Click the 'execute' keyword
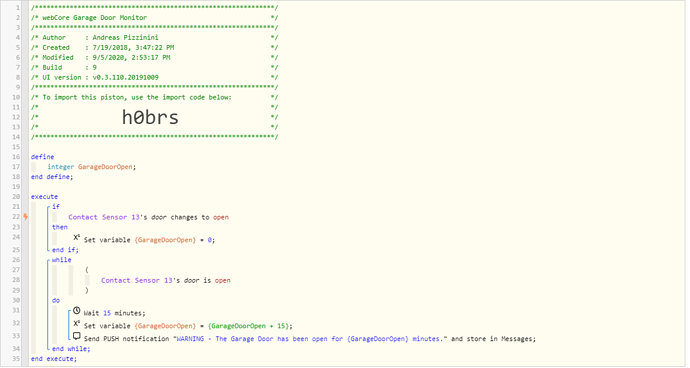690x368 pixels. pos(44,197)
